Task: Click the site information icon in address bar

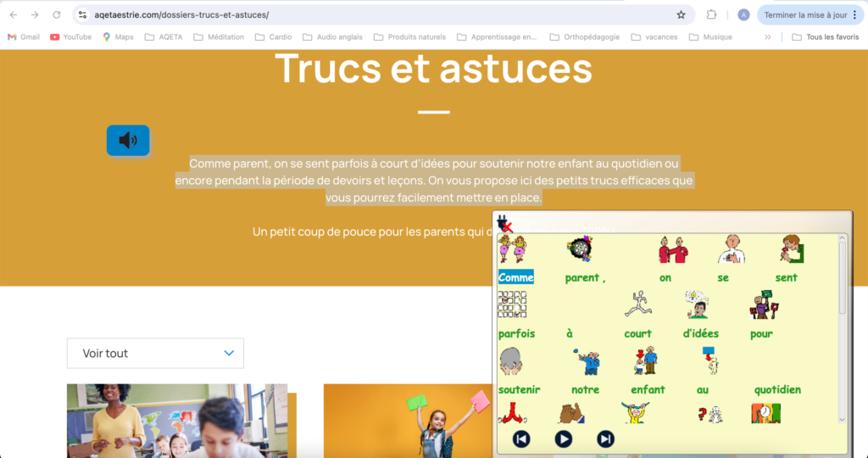Action: (x=82, y=14)
